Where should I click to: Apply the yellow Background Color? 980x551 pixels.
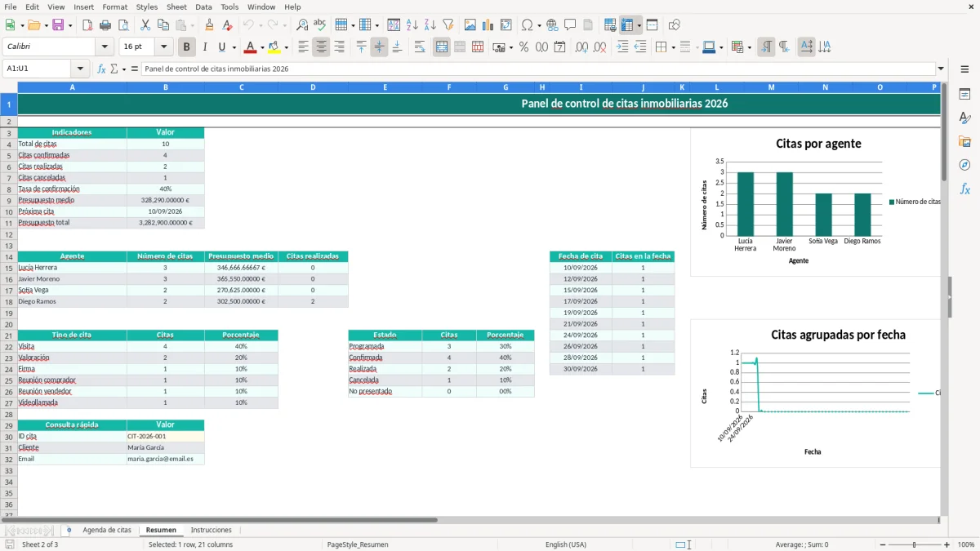tap(274, 47)
